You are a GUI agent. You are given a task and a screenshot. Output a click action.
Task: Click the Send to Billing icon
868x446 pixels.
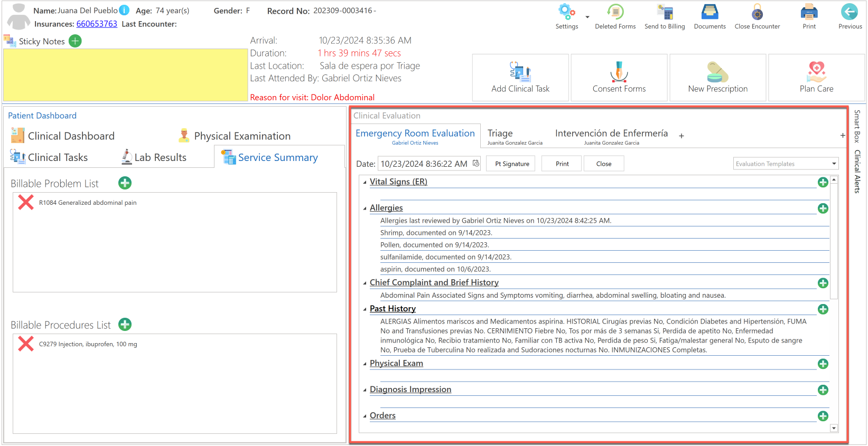pyautogui.click(x=665, y=12)
